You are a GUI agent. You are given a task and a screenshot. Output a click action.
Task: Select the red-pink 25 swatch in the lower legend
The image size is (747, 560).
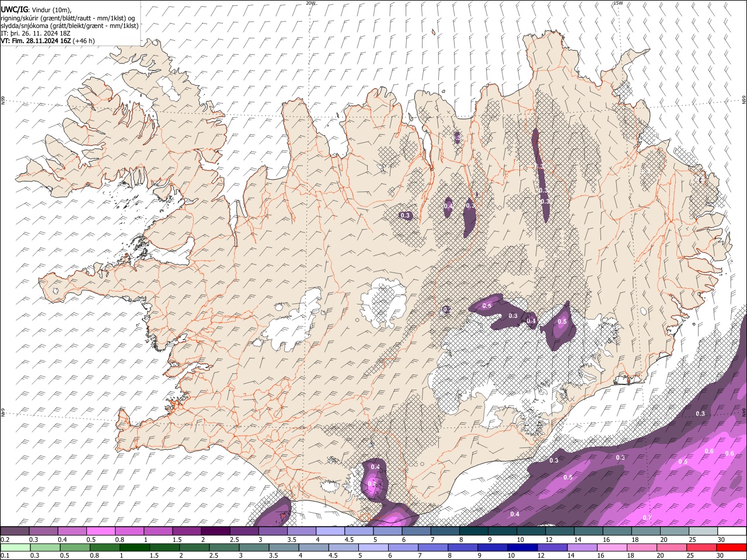pyautogui.click(x=701, y=547)
